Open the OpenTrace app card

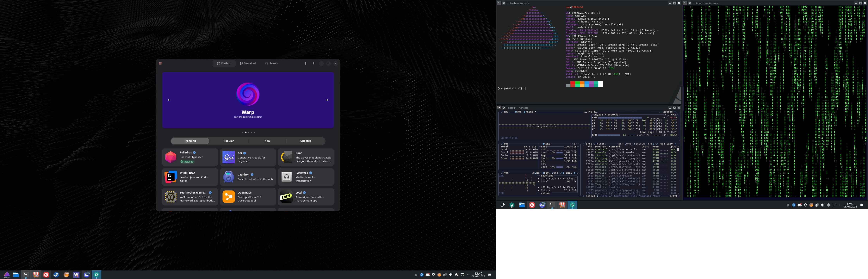(248, 197)
